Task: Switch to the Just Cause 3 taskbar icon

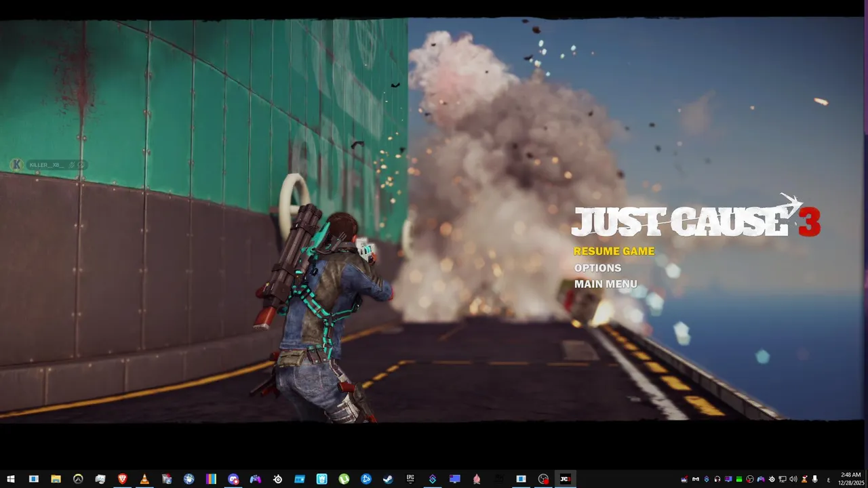Action: coord(565,479)
